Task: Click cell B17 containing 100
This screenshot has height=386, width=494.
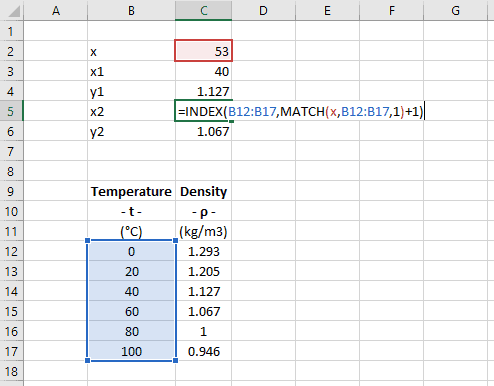Action: click(131, 351)
